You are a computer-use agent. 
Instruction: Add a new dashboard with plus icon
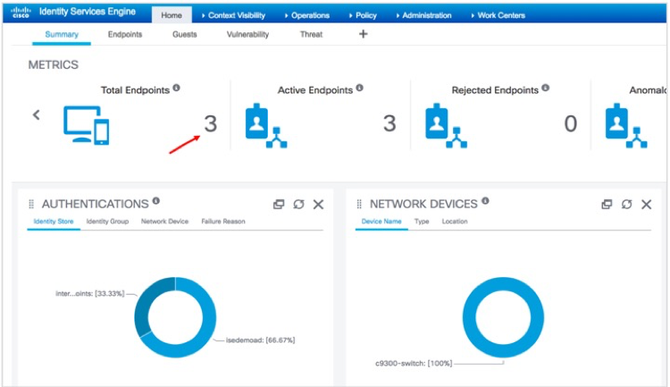pos(363,34)
